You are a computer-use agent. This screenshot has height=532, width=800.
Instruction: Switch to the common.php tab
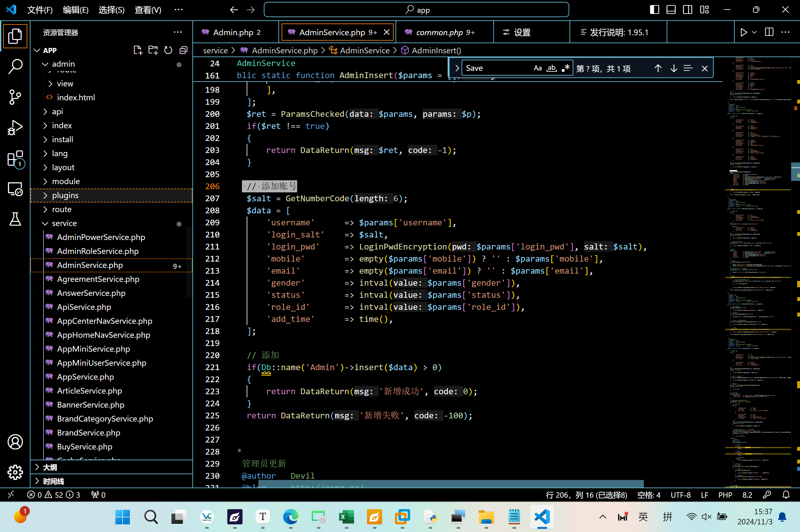(444, 32)
